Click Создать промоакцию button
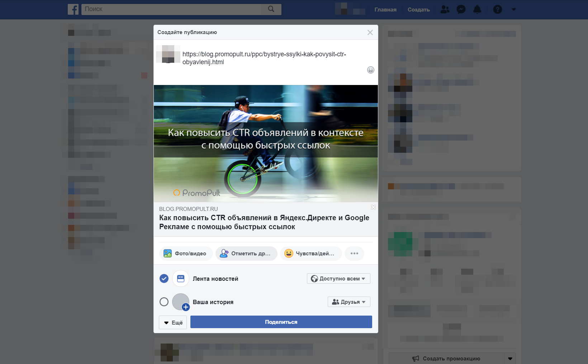This screenshot has height=364, width=588. (446, 359)
